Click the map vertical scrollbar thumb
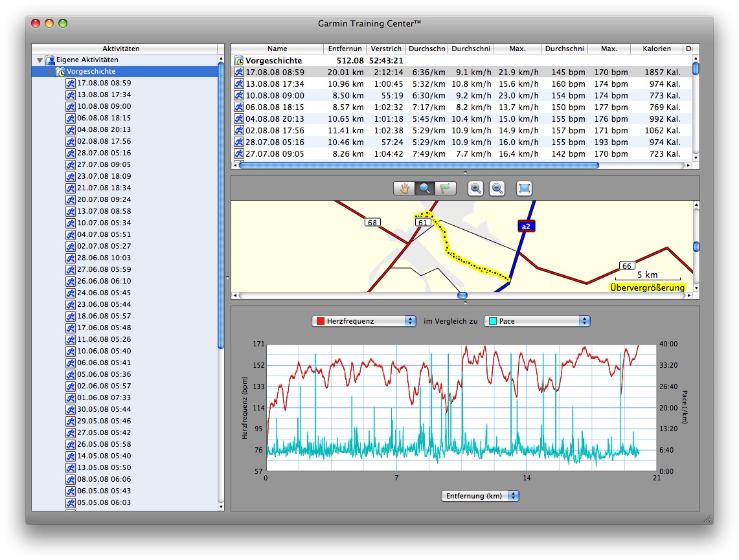 click(x=696, y=247)
